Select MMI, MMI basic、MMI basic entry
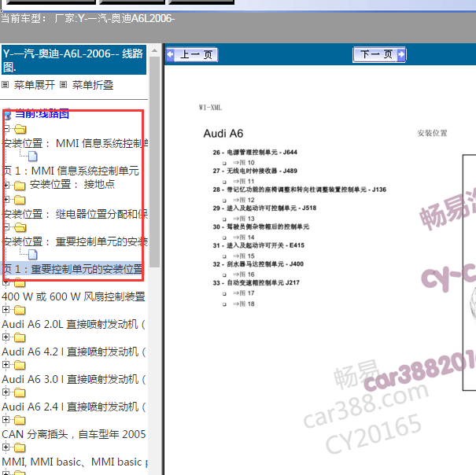476x475 pixels. tap(75, 462)
